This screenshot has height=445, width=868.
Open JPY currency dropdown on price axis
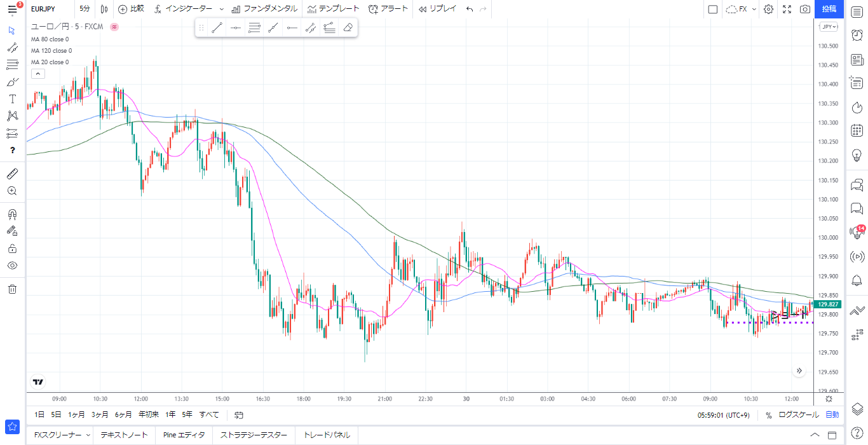828,27
